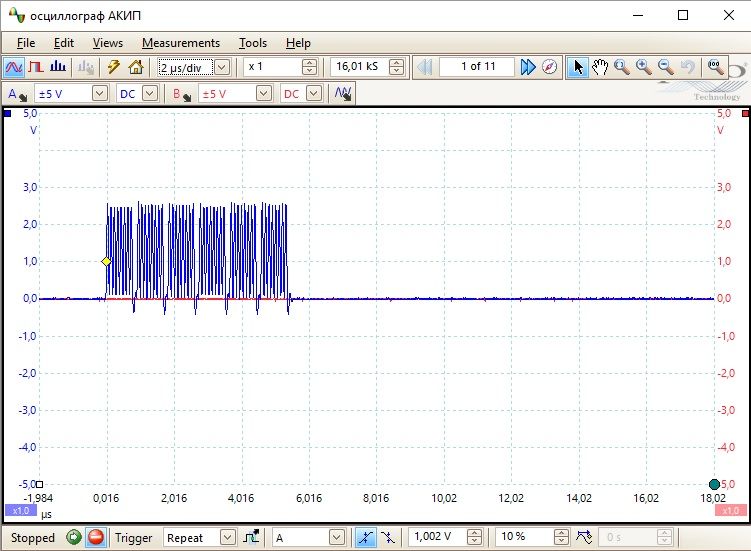751x551 pixels.
Task: Select marquee zoom tool
Action: pos(622,67)
